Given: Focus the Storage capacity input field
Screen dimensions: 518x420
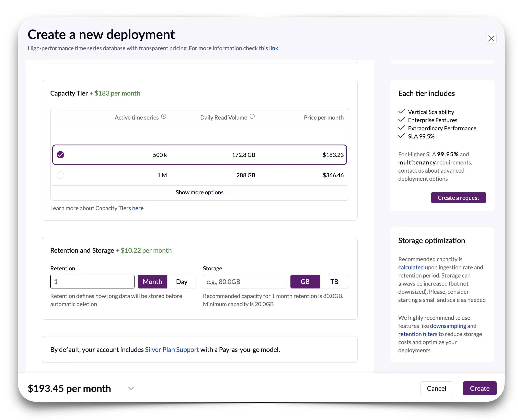Looking at the screenshot, I should pyautogui.click(x=245, y=282).
